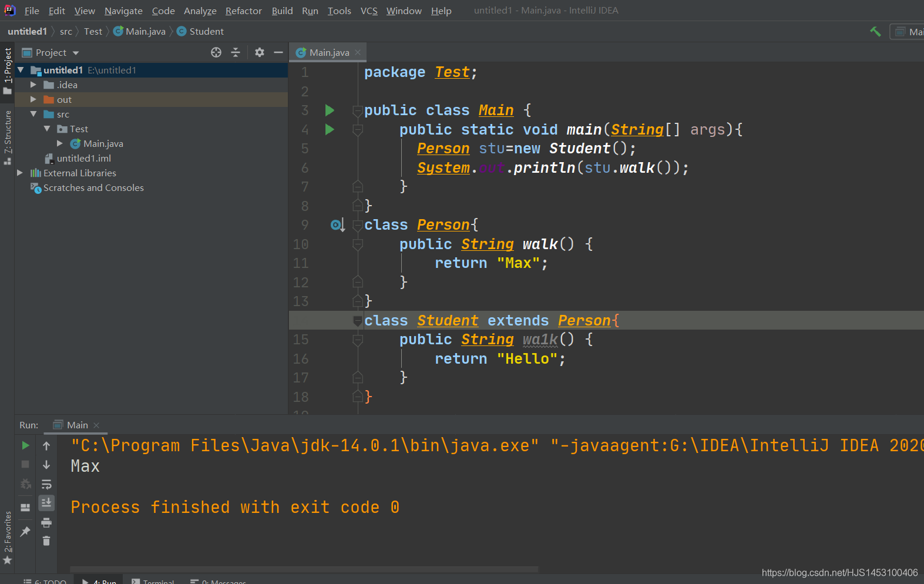Expand Main.java node in tree
Viewport: 924px width, 584px height.
click(x=60, y=143)
